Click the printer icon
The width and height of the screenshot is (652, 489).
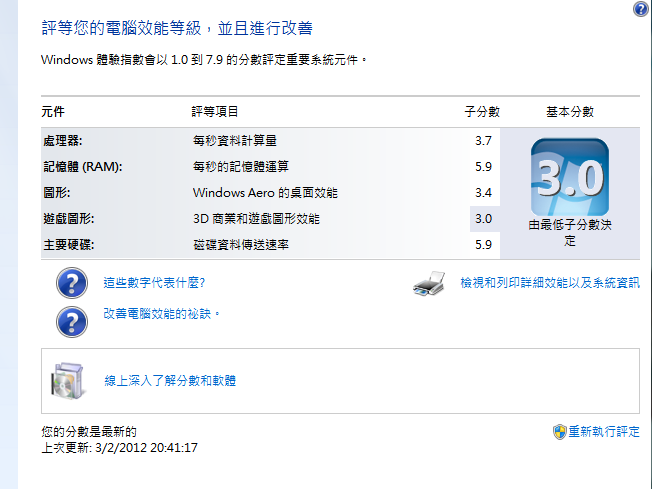(428, 285)
